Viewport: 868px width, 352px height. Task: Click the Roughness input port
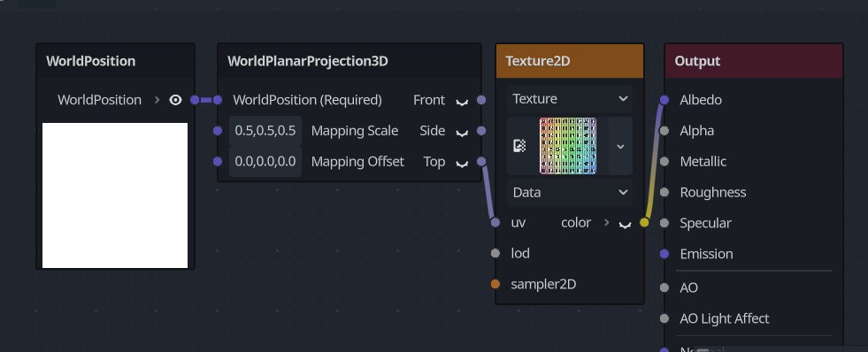pos(664,192)
